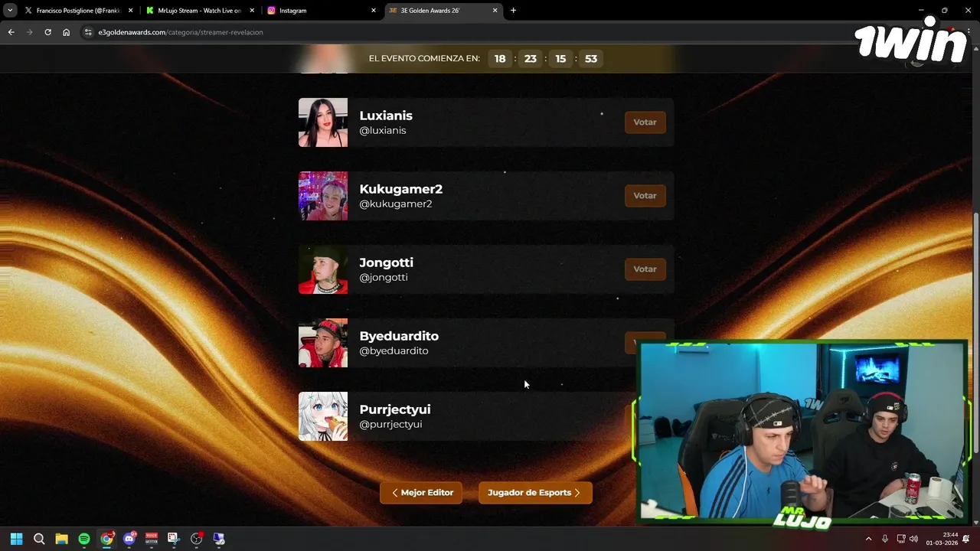980x551 pixels.
Task: Open Windows taskbar search
Action: [x=39, y=539]
